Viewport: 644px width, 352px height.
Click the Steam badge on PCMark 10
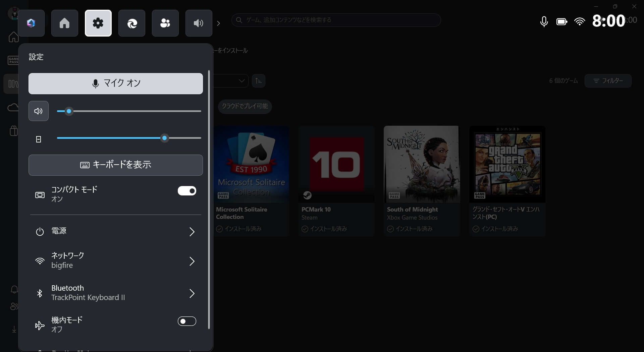point(307,195)
